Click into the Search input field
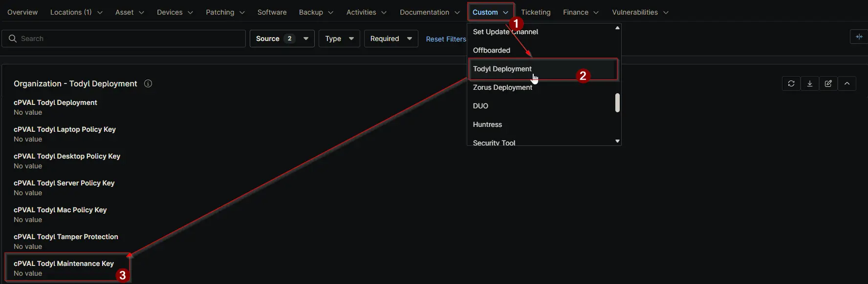The image size is (868, 284). pos(124,39)
